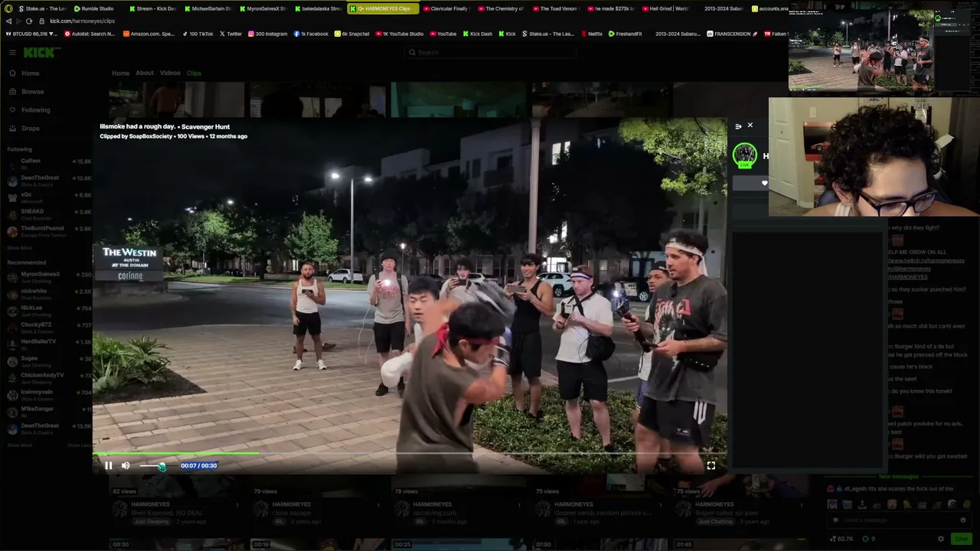
Task: Open iceinmyvein in Recommended list
Action: click(x=49, y=395)
